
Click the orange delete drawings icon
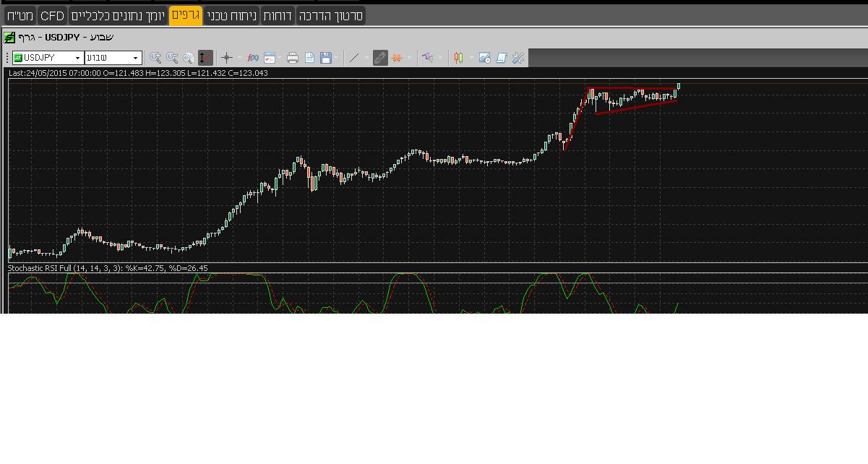coord(397,58)
